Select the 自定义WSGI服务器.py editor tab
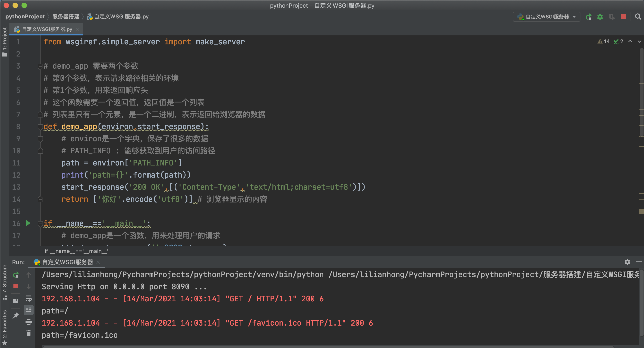Image resolution: width=644 pixels, height=348 pixels. [x=47, y=29]
